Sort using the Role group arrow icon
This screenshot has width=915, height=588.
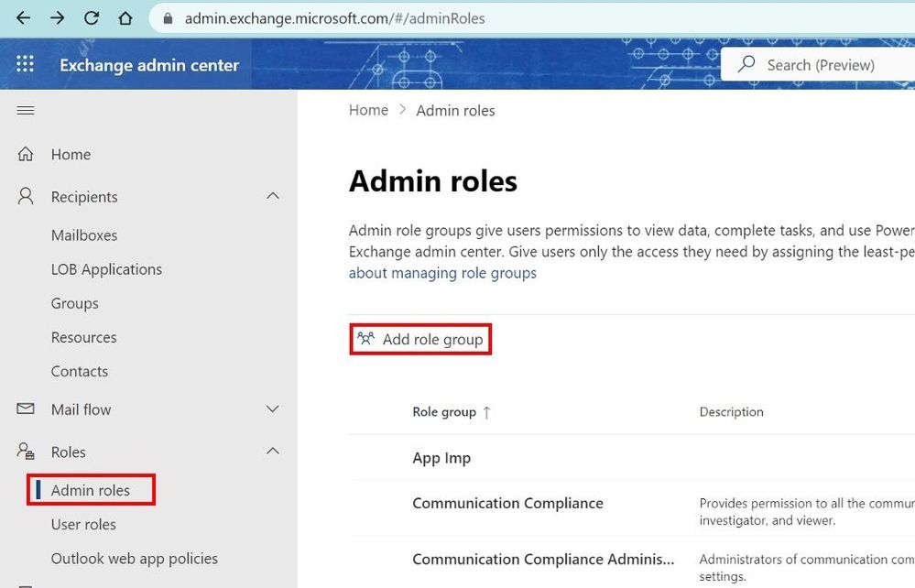tap(486, 412)
